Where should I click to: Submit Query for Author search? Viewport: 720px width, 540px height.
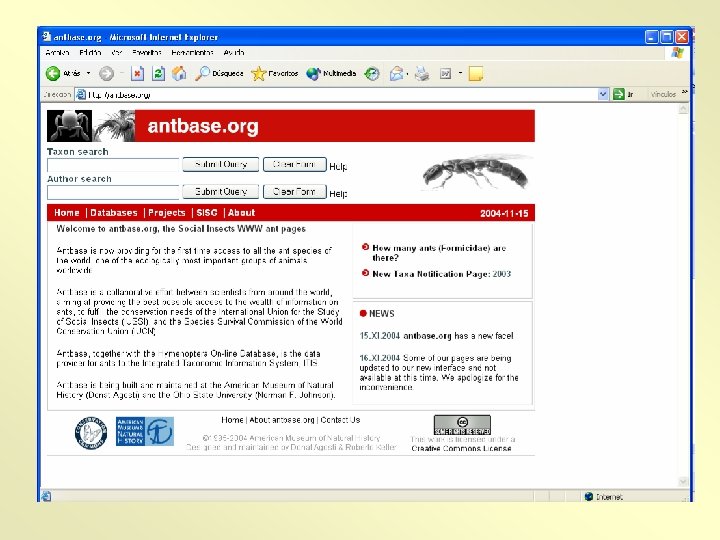point(220,191)
